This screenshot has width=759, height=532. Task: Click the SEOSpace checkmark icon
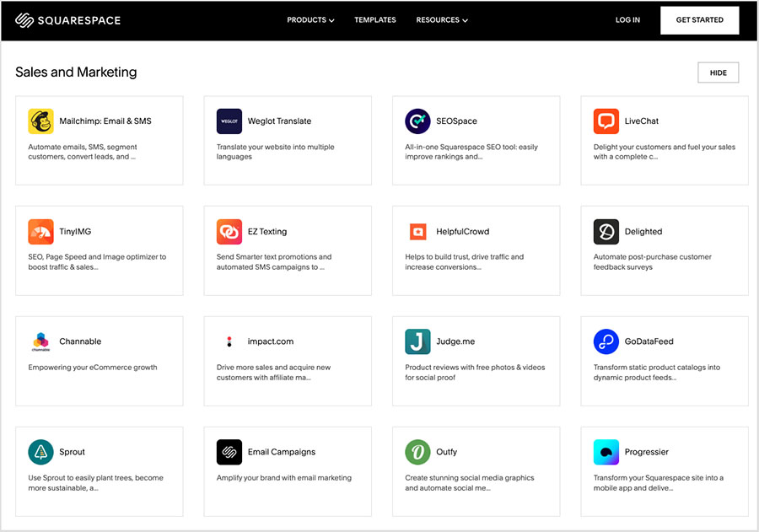[x=417, y=121]
